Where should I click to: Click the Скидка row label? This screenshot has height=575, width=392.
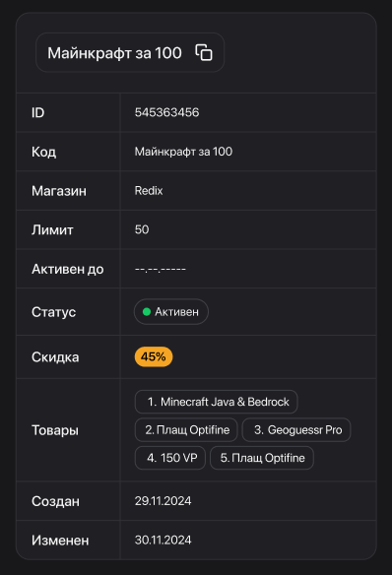[x=55, y=356]
